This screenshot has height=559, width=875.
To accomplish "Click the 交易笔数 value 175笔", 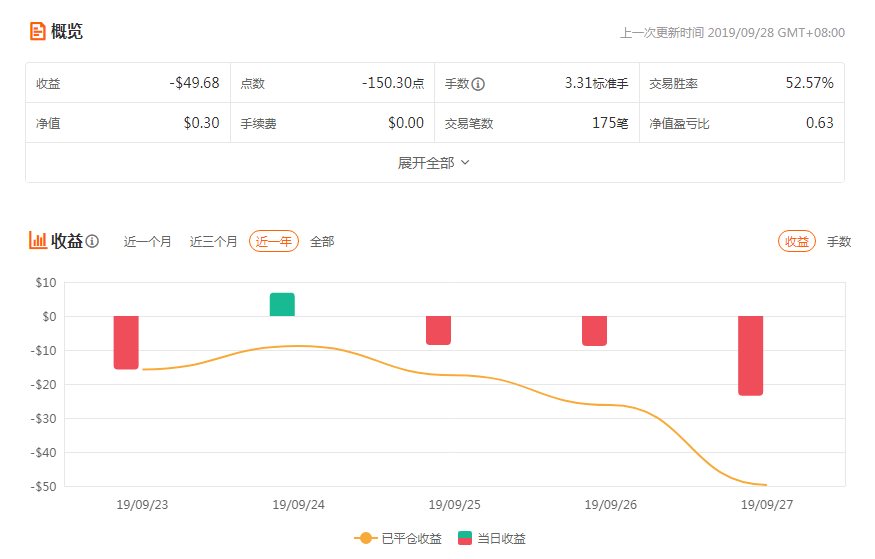I will [x=610, y=123].
